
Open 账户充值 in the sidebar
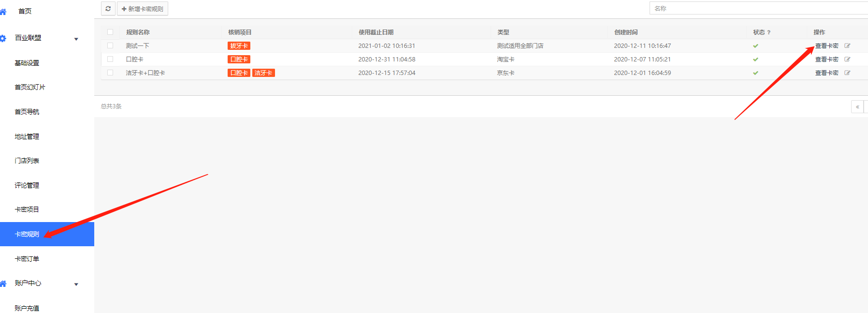(x=27, y=308)
